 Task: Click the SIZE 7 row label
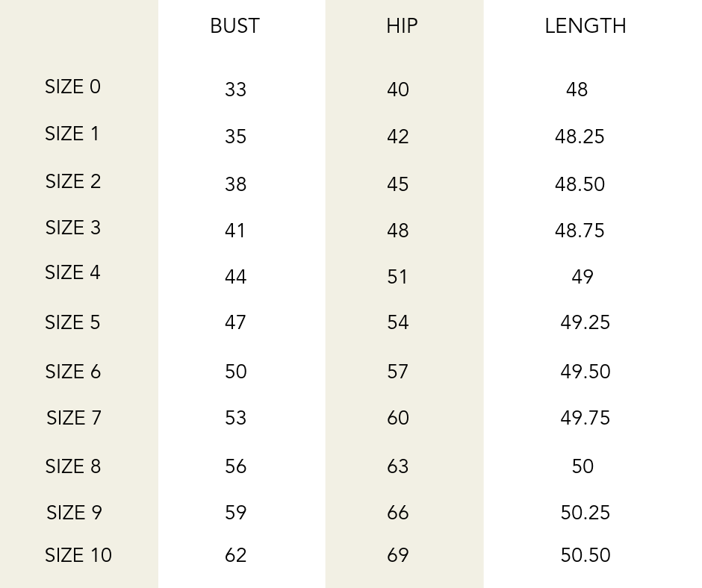tap(73, 419)
